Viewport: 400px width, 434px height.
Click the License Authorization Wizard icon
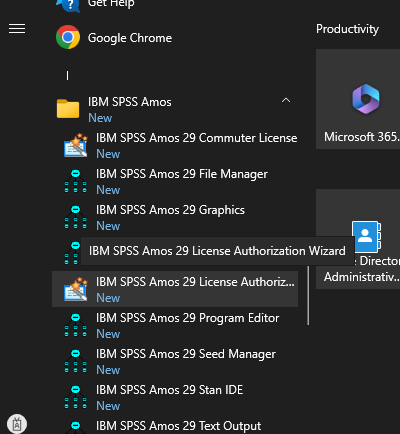point(76,289)
